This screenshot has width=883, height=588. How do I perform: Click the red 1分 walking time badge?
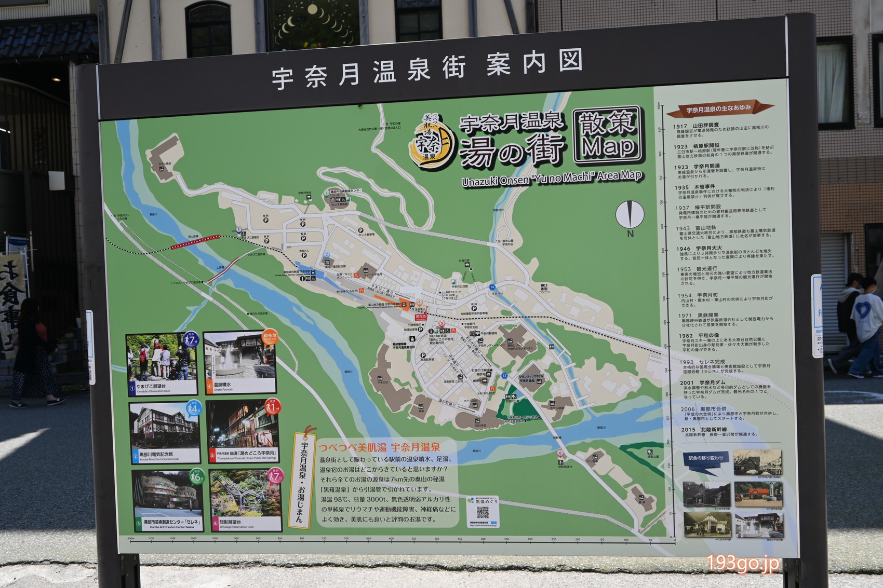[x=273, y=405]
